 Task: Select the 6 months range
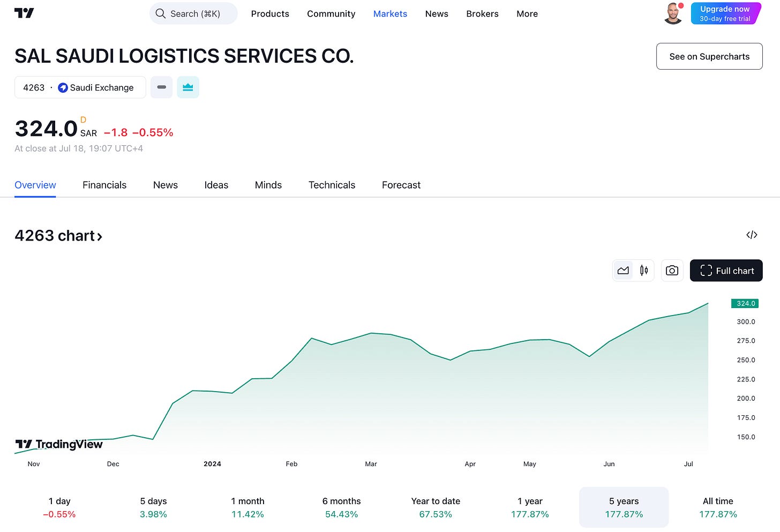point(342,507)
